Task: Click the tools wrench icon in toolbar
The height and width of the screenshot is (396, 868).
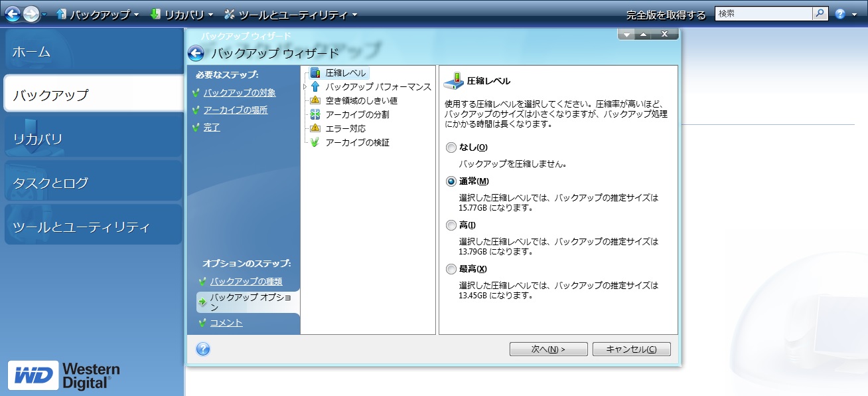Action: pyautogui.click(x=230, y=14)
